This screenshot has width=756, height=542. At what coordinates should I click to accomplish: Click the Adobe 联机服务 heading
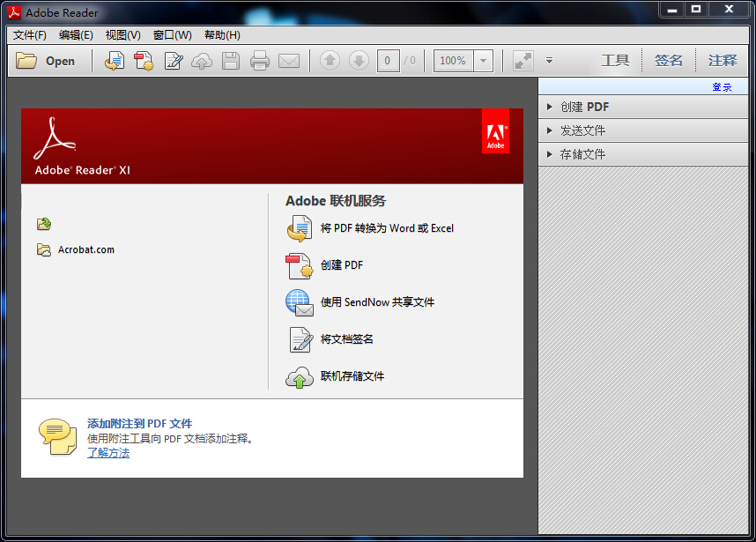(x=336, y=201)
